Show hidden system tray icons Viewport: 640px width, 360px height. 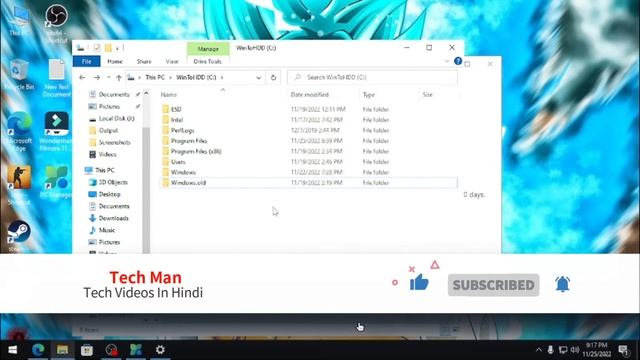(x=539, y=350)
